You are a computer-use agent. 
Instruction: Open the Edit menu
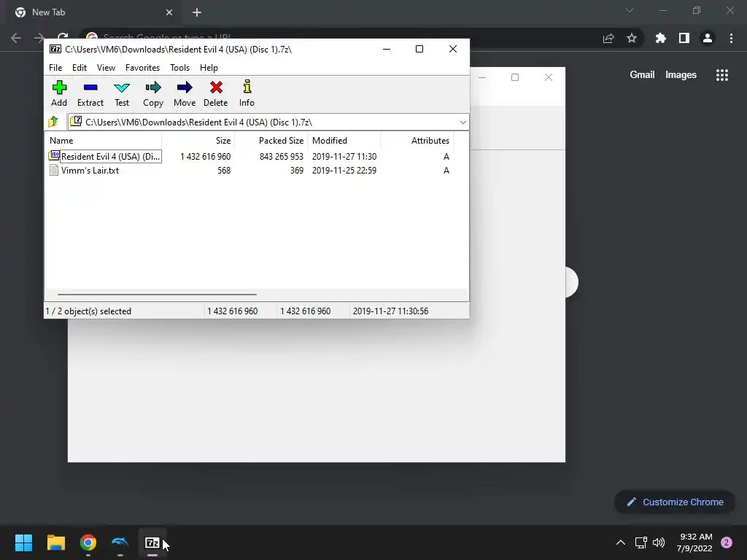click(x=79, y=68)
